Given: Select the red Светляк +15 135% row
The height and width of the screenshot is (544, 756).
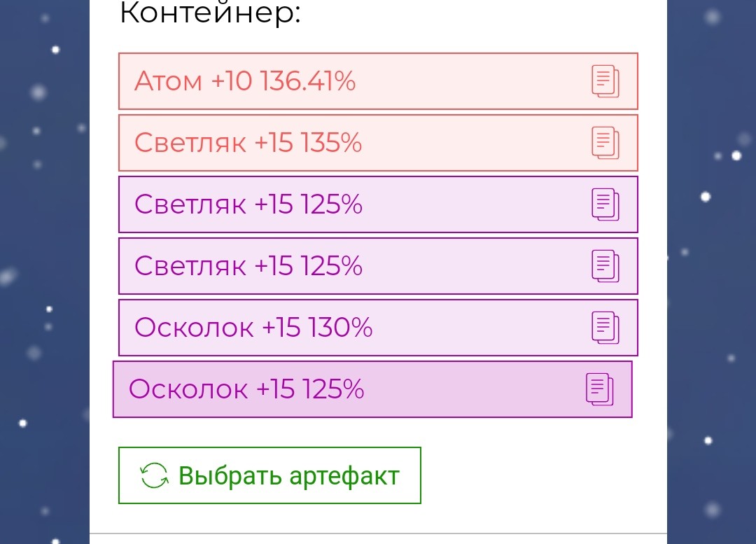Looking at the screenshot, I should point(378,144).
